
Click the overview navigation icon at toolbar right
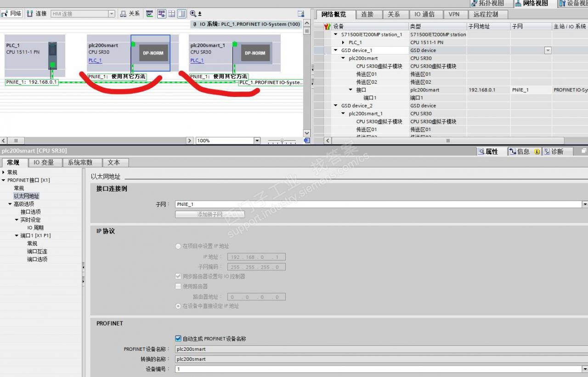click(301, 14)
